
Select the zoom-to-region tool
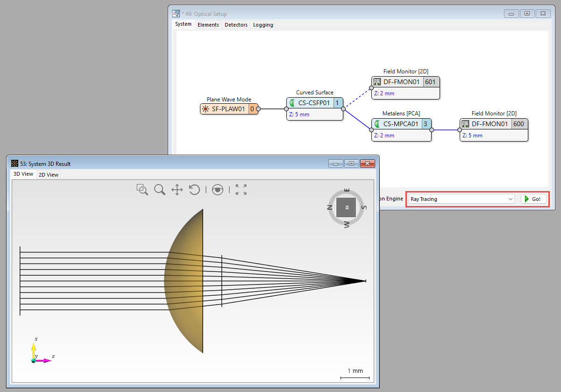(x=142, y=189)
